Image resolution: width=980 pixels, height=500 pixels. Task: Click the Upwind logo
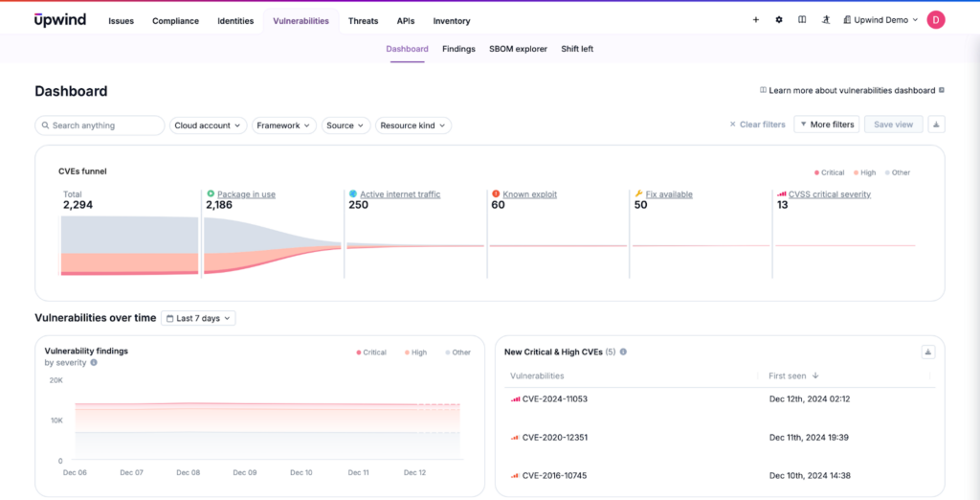coord(59,20)
